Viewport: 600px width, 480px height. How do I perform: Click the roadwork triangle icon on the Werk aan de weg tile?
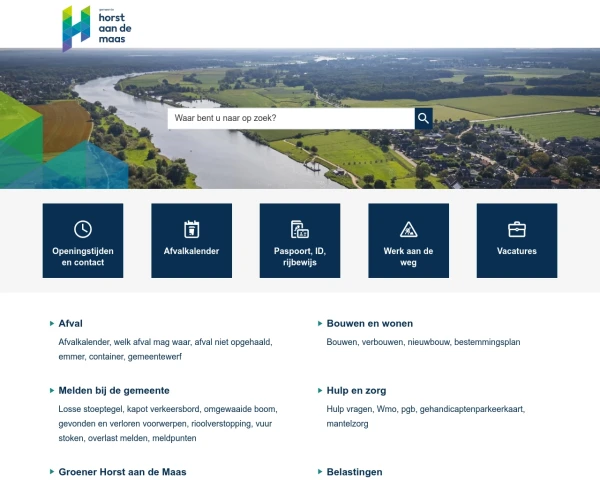click(x=408, y=229)
